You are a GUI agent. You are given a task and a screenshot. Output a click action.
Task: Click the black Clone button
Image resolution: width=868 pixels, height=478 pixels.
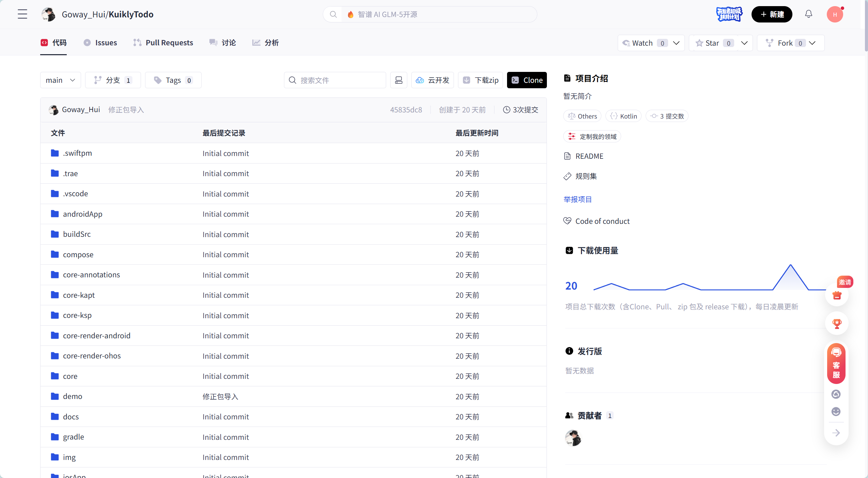click(x=526, y=80)
